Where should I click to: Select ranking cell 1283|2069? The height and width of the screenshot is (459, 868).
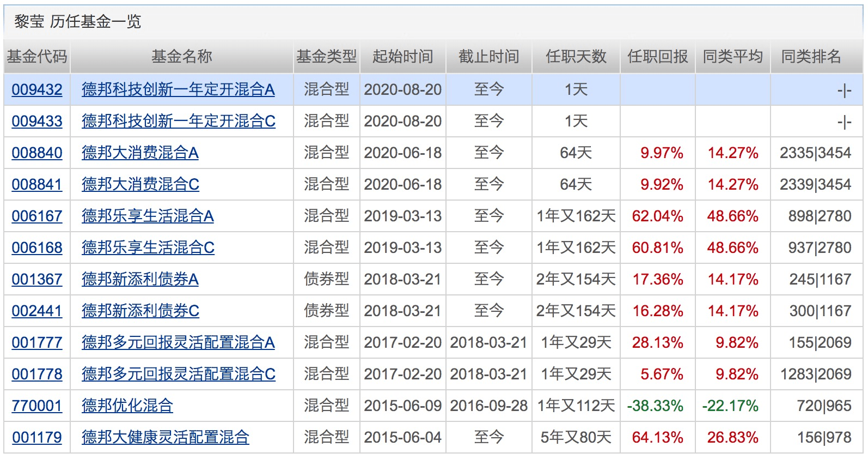(816, 374)
